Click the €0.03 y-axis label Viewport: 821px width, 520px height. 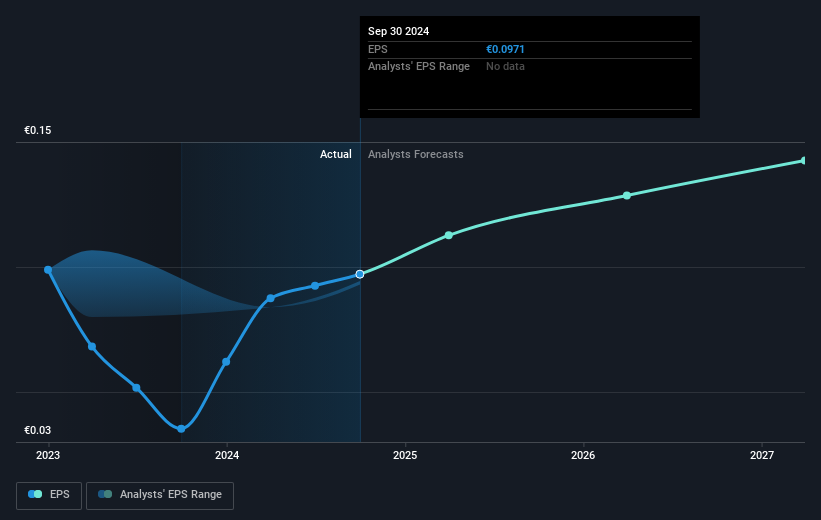pyautogui.click(x=38, y=430)
